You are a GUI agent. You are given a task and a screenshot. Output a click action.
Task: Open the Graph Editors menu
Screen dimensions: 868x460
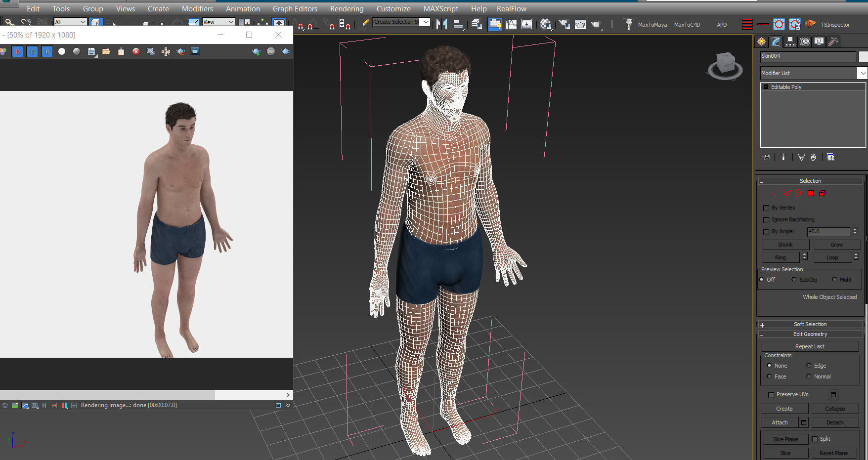coord(295,9)
